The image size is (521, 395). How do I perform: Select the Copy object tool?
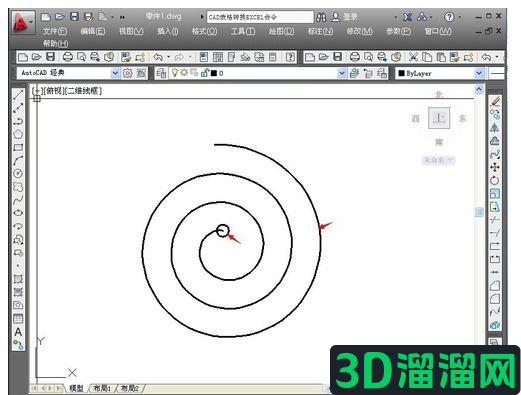pos(495,114)
